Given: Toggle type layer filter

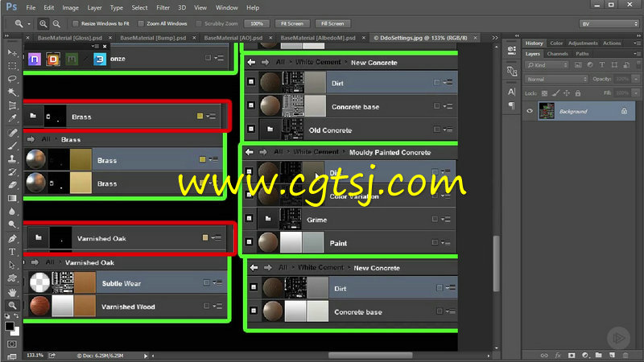Looking at the screenshot, I should click(x=601, y=65).
